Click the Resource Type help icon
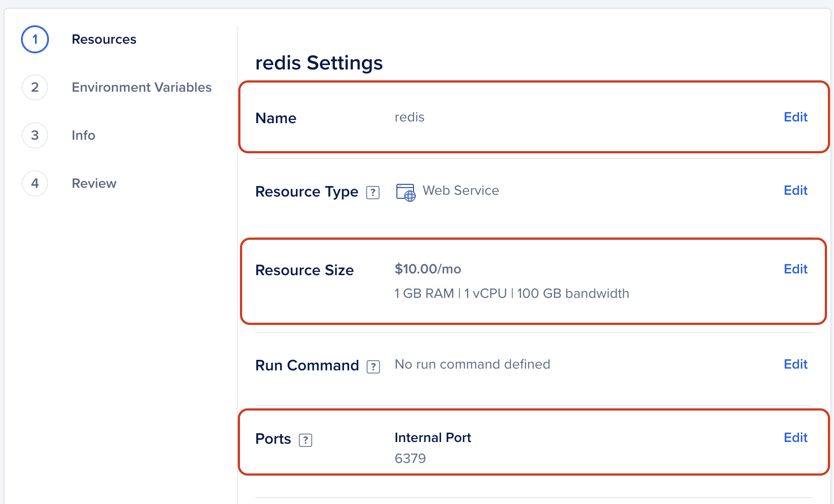Image resolution: width=834 pixels, height=504 pixels. pos(373,192)
